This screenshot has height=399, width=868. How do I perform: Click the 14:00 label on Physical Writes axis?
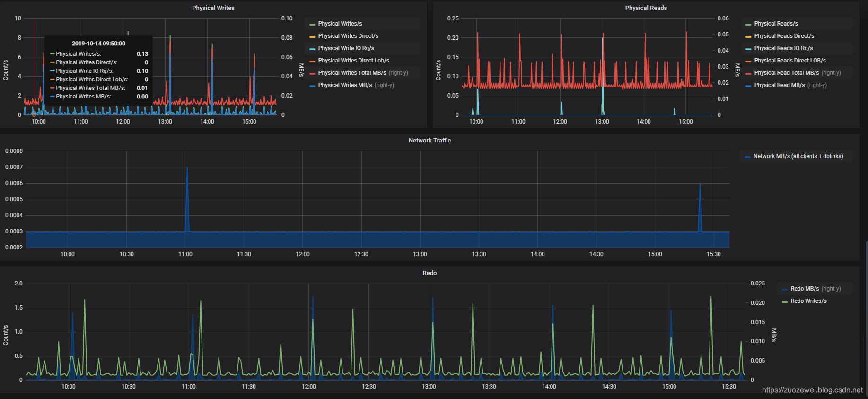tap(207, 122)
